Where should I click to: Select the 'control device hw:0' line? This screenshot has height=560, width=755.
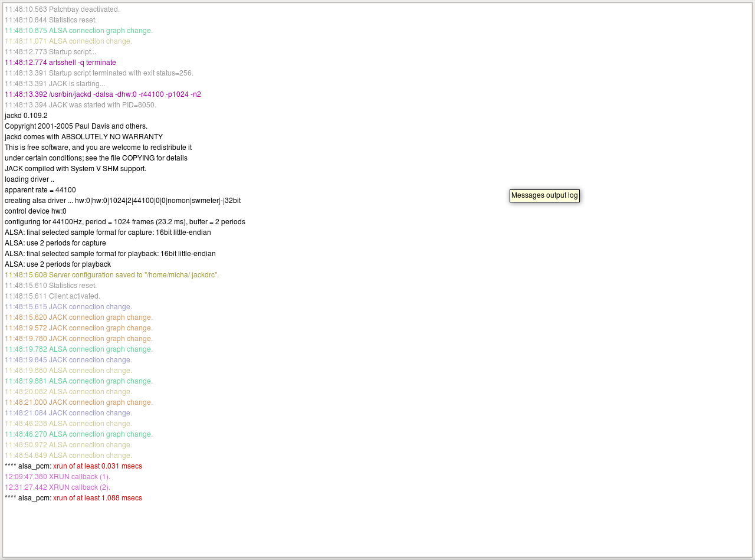pos(35,211)
